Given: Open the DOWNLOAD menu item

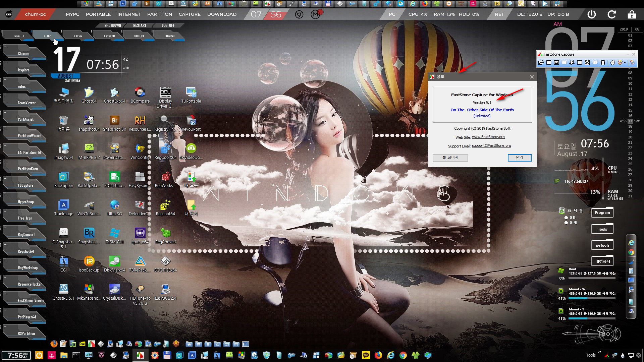Looking at the screenshot, I should (222, 14).
